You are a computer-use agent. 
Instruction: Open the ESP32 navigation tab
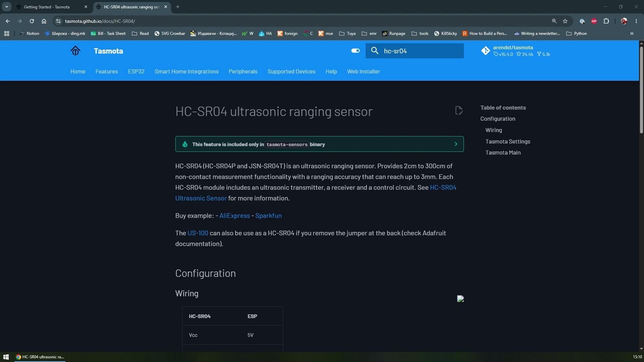[x=136, y=71]
